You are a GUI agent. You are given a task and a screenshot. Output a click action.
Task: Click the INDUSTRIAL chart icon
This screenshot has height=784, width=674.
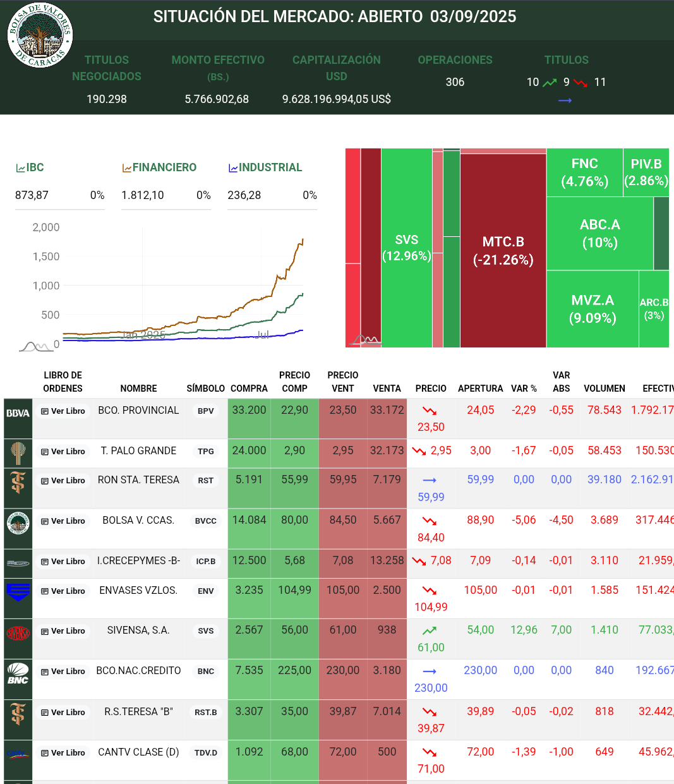coord(233,168)
